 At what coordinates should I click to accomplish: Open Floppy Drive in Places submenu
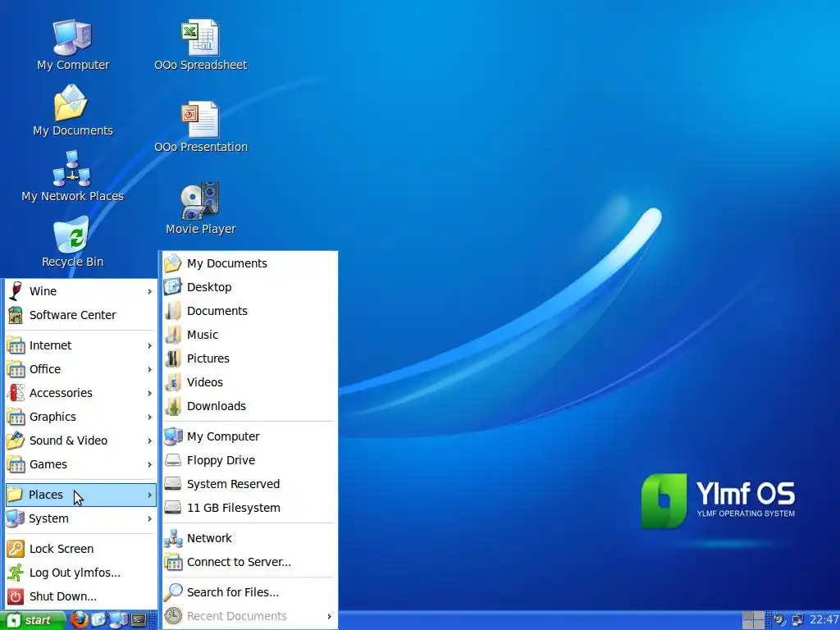(x=249, y=460)
